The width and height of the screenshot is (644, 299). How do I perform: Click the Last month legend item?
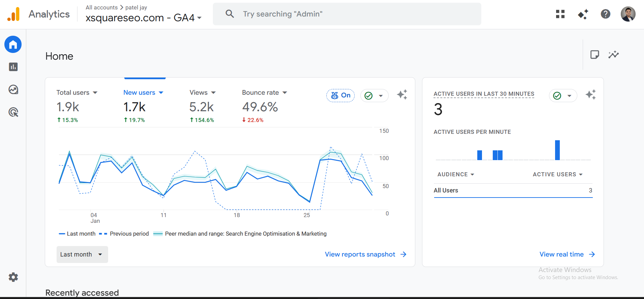(77, 234)
